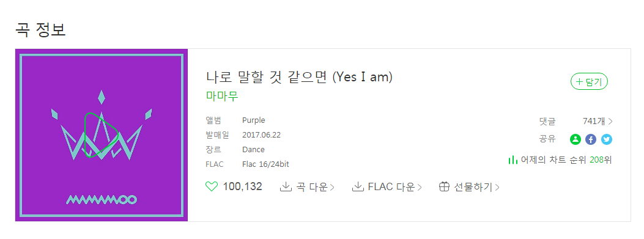Click the download icon beside 곡 다운
The width and height of the screenshot is (644, 239).
point(286,187)
